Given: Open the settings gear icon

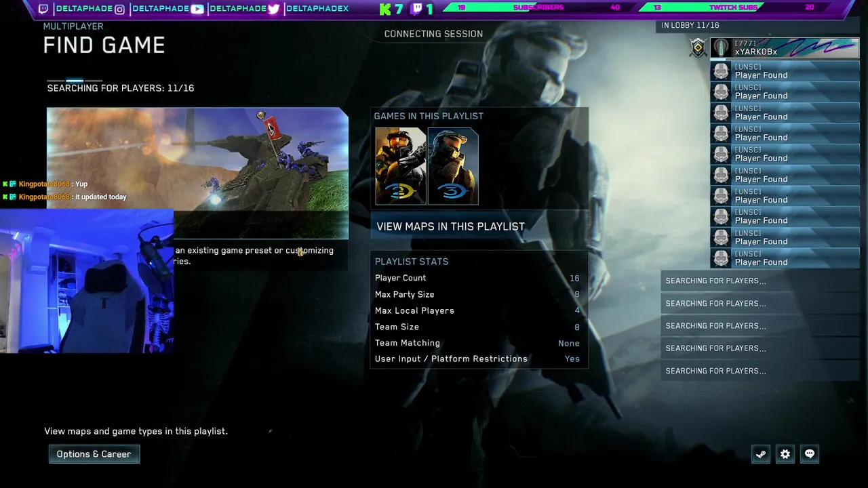Looking at the screenshot, I should pos(785,454).
